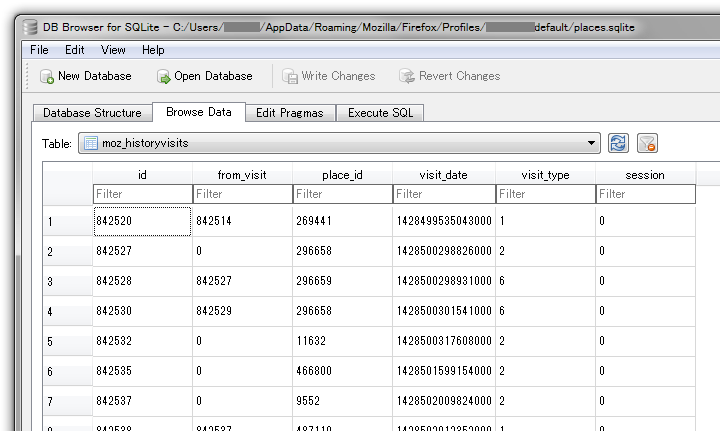Select the visit_date cell 1428500298931000
Viewport: 720px width, 431px height.
click(444, 281)
